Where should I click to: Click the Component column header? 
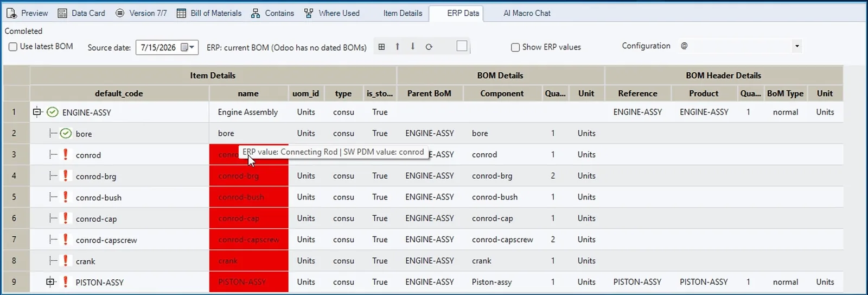point(502,93)
